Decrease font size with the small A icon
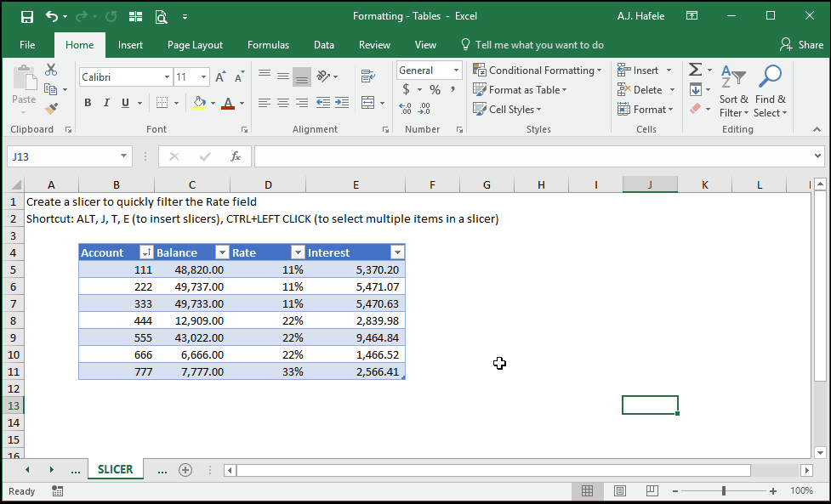Screen dimensions: 831x504 [240, 77]
